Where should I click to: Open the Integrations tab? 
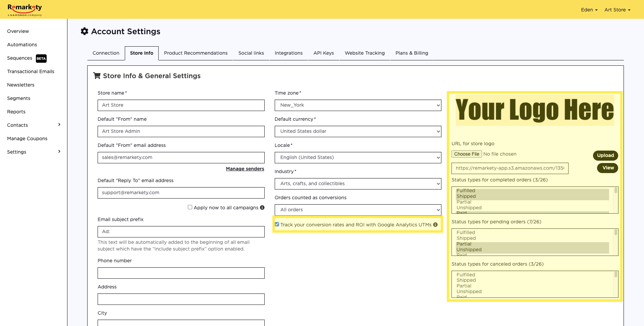pos(289,53)
